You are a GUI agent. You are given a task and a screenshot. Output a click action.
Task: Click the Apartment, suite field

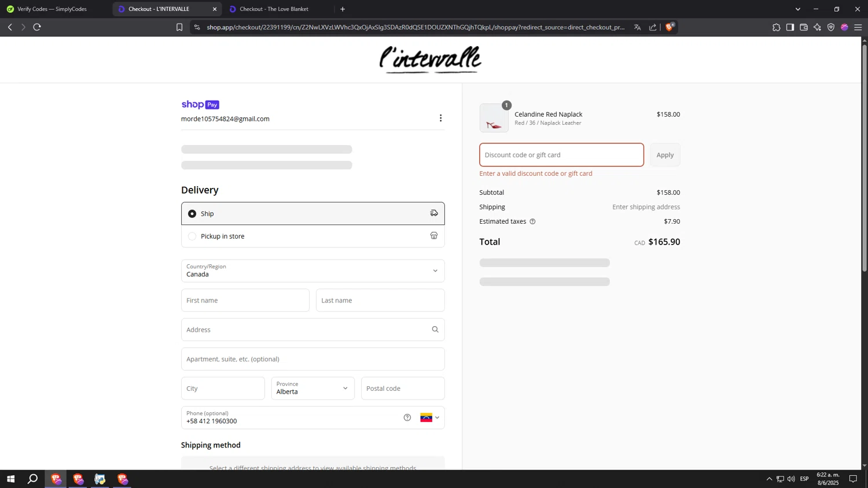coord(312,359)
